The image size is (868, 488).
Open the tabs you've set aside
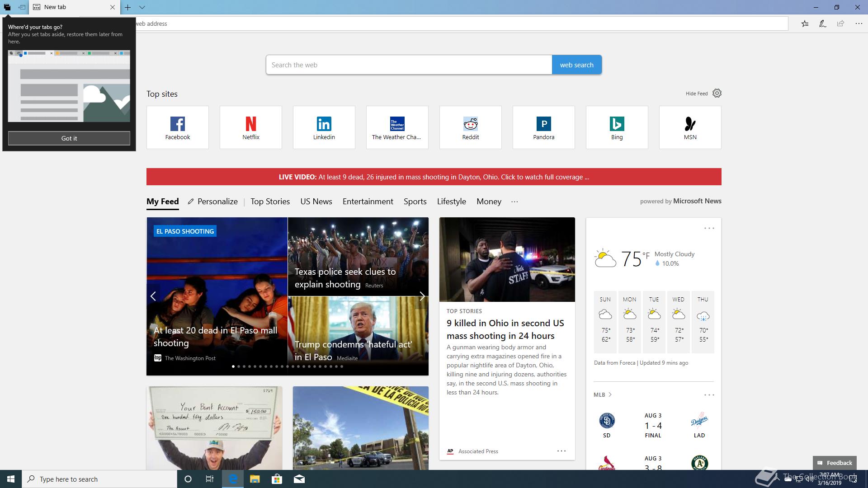(7, 7)
